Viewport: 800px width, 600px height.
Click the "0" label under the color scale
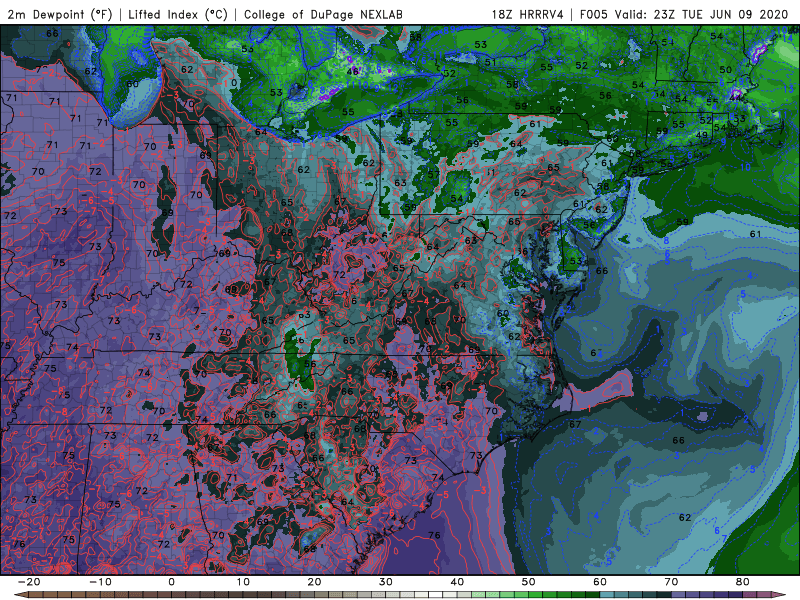(x=171, y=582)
